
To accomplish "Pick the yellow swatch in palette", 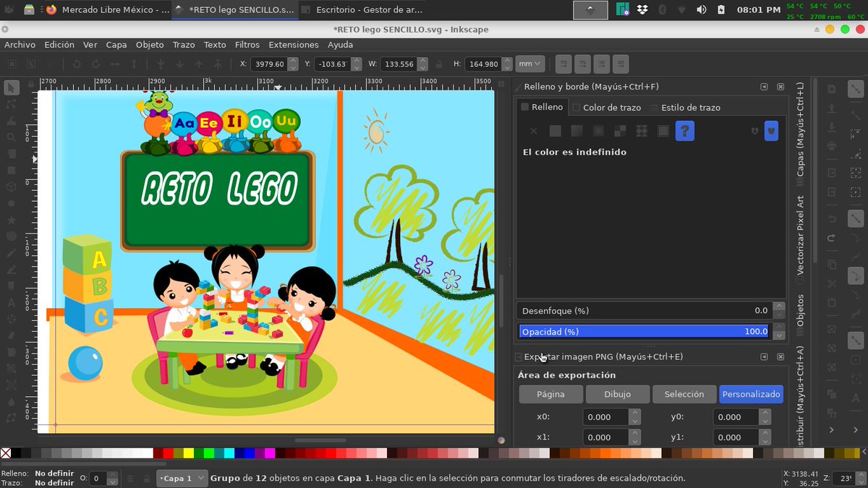I will [189, 453].
